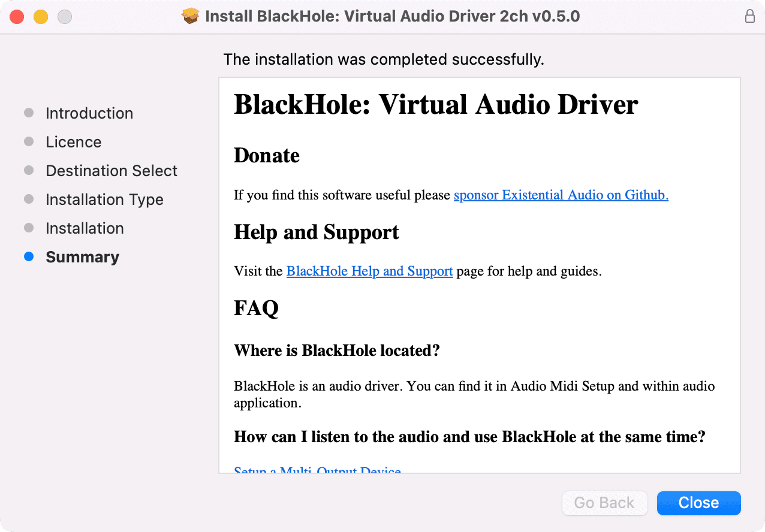
Task: Click the red close window button
Action: (17, 17)
